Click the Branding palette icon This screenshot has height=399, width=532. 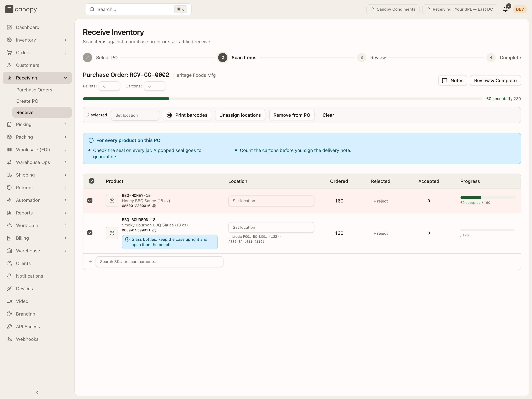(9, 314)
